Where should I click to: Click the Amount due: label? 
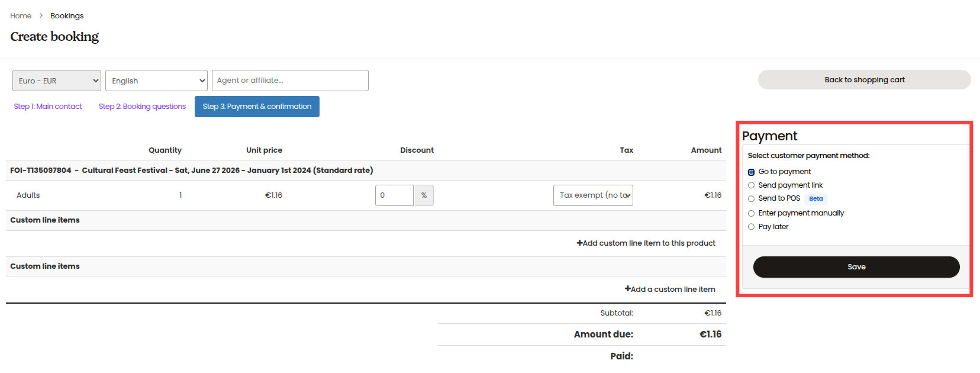pos(603,335)
